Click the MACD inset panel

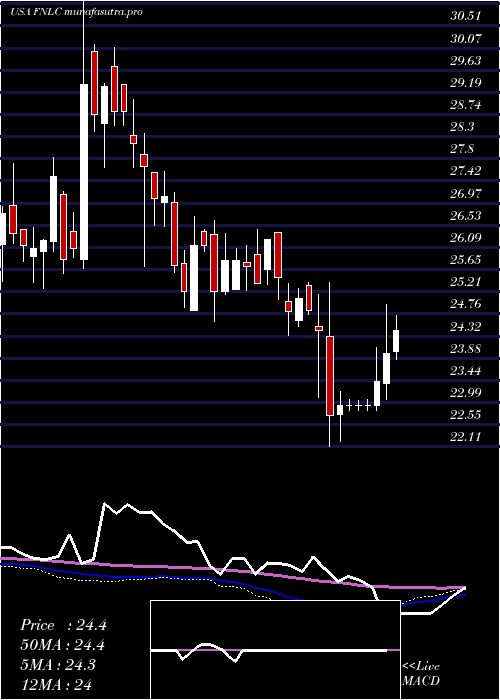[x=275, y=650]
